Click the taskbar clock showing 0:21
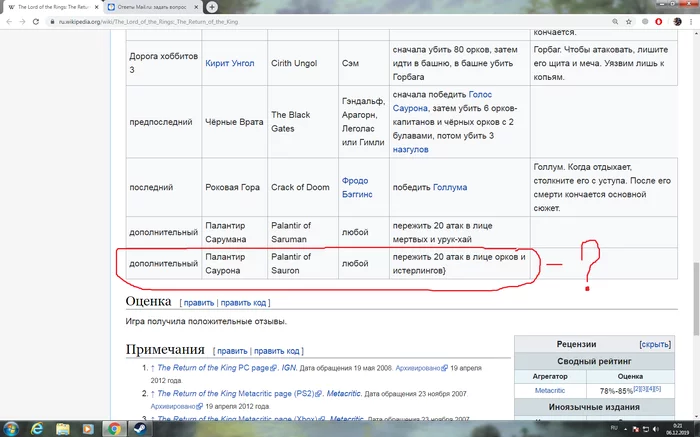The height and width of the screenshot is (437, 700). 677,429
